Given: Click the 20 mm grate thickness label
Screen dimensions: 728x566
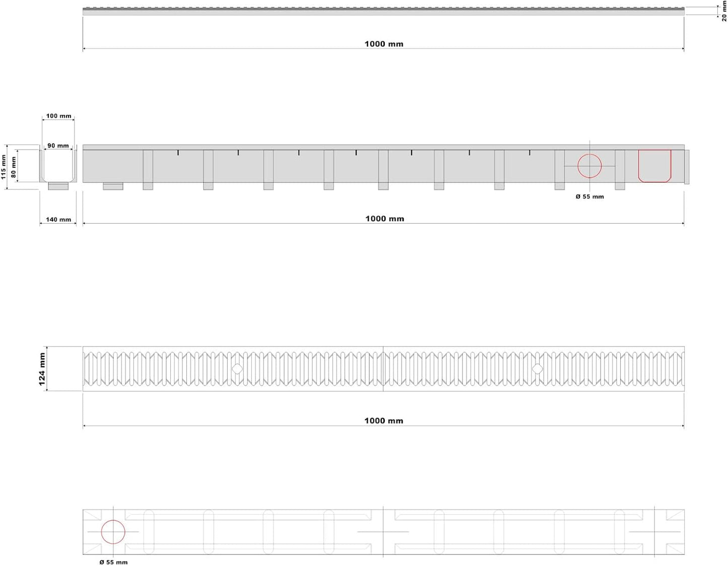Looking at the screenshot, I should pyautogui.click(x=724, y=11).
